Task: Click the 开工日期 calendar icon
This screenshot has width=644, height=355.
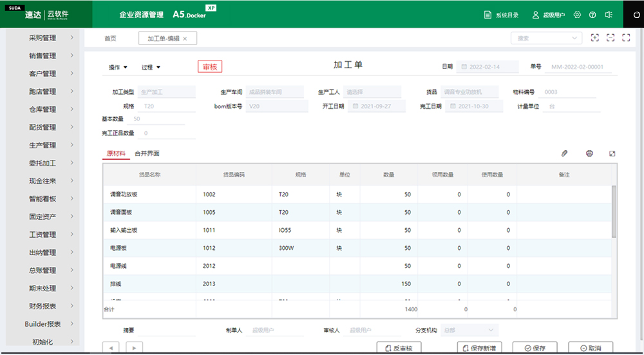Action: tap(355, 106)
